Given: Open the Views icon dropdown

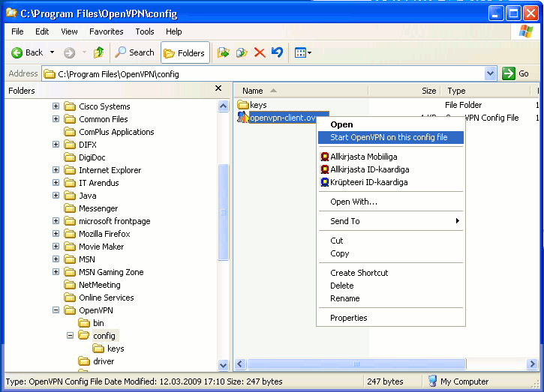Looking at the screenshot, I should click(303, 52).
